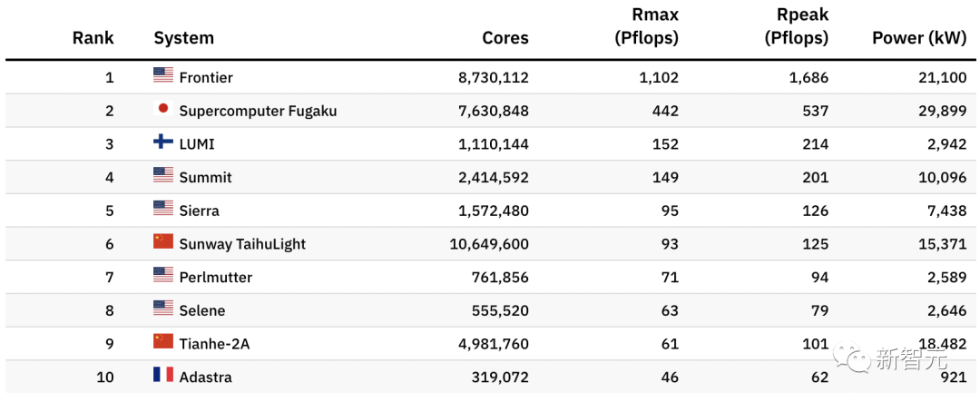Open the Frontier system link
This screenshot has height=402, width=980.
coord(206,78)
